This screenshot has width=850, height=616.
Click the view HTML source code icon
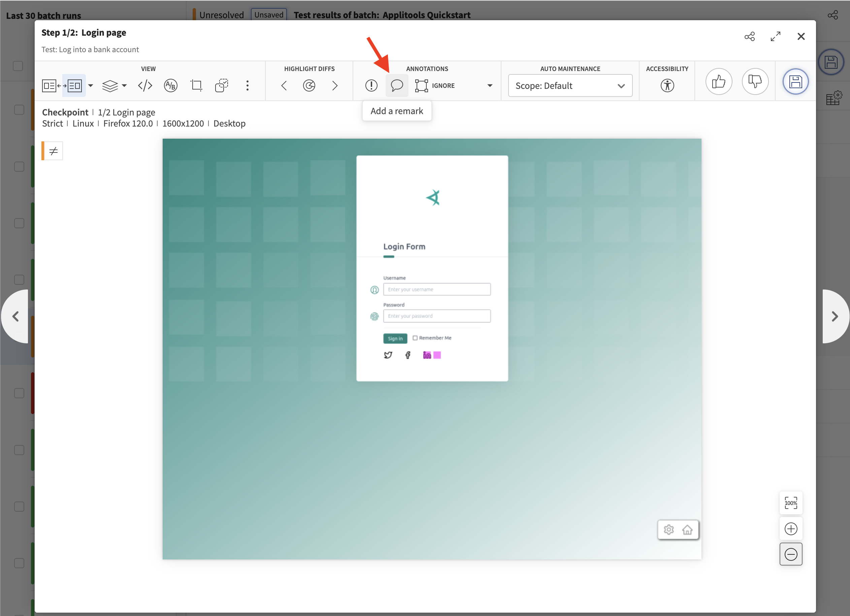tap(145, 86)
